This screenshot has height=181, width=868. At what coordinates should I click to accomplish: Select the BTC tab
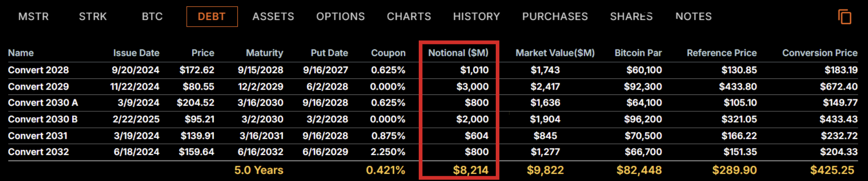[x=152, y=17]
